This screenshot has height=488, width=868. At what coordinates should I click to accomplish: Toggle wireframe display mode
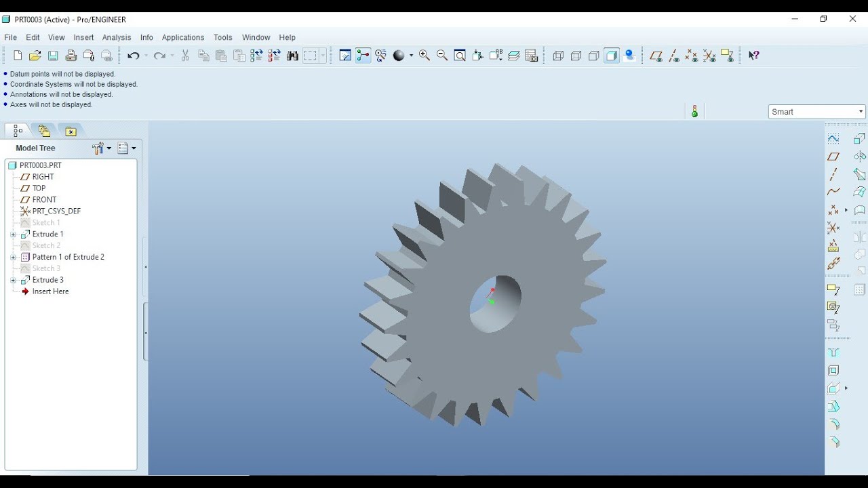[559, 56]
